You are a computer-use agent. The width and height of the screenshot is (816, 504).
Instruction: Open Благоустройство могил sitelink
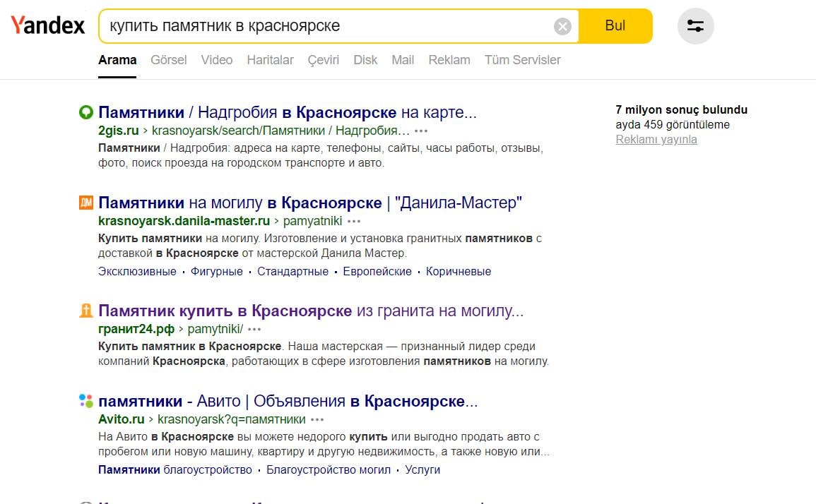pos(329,470)
